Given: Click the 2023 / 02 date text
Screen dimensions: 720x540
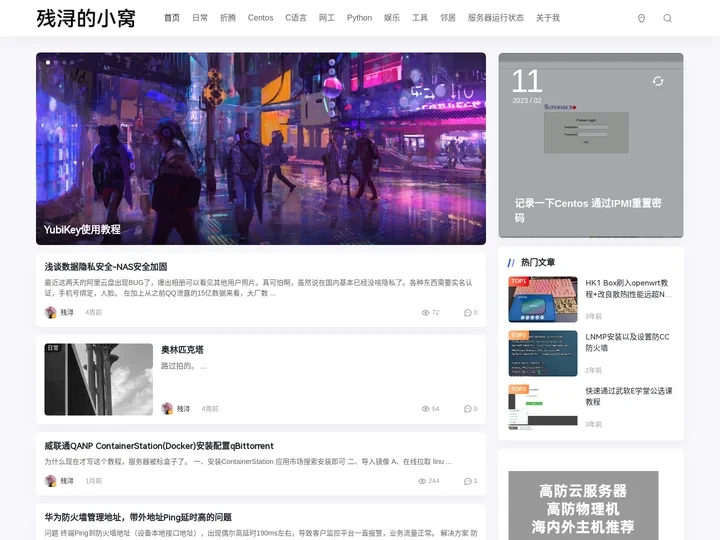Looking at the screenshot, I should pyautogui.click(x=527, y=101).
